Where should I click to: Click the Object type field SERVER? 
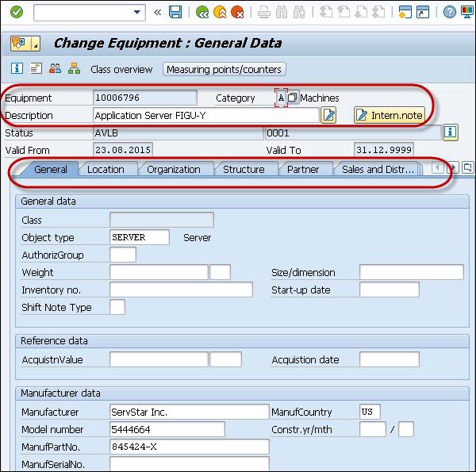(x=140, y=237)
